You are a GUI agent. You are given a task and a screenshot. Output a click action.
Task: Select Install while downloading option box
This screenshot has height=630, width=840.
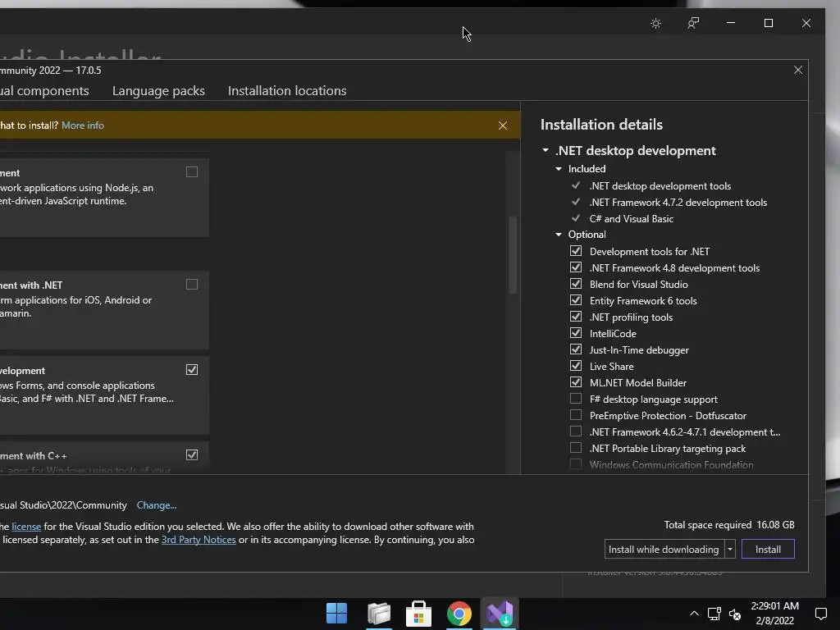pos(664,549)
